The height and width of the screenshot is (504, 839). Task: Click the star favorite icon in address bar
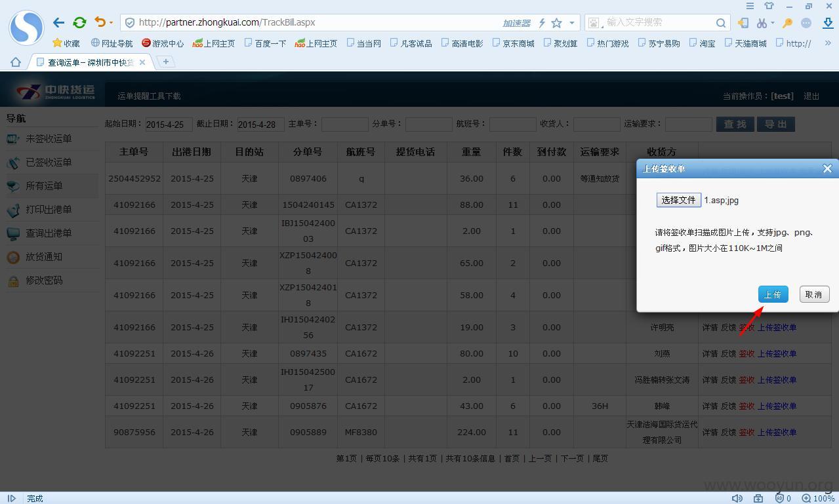556,23
